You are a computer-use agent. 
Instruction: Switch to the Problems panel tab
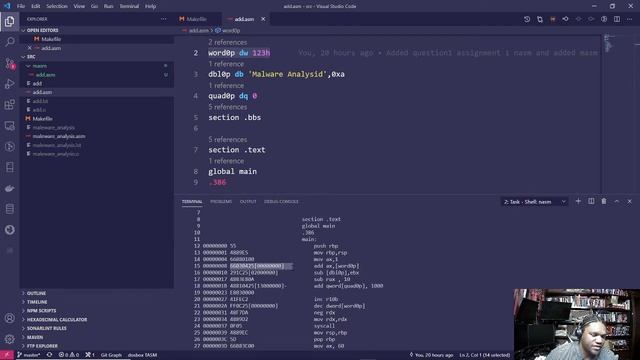tap(221, 202)
